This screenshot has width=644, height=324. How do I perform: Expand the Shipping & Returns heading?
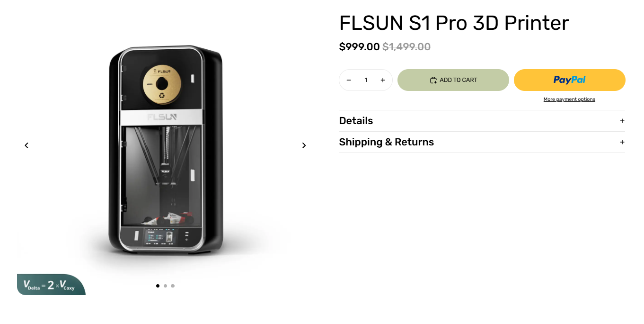click(386, 142)
